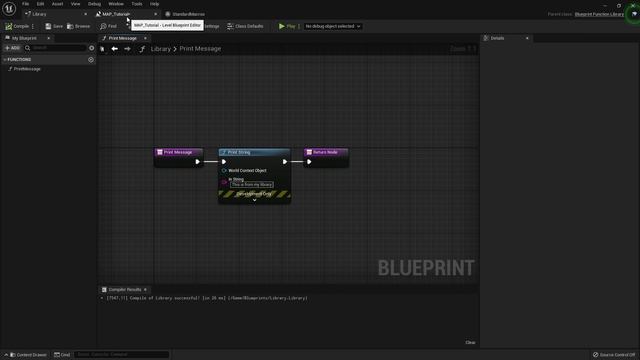
Task: Select the Return Node header
Action: click(326, 152)
